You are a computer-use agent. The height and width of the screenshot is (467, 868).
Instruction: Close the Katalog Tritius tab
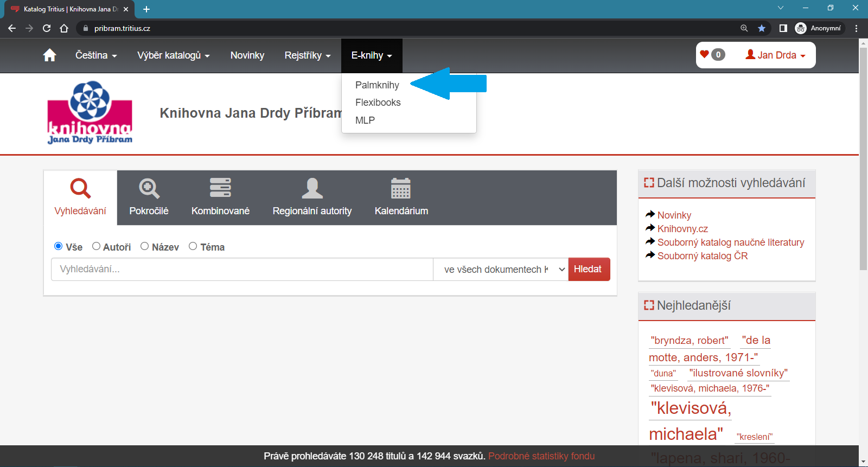(126, 9)
